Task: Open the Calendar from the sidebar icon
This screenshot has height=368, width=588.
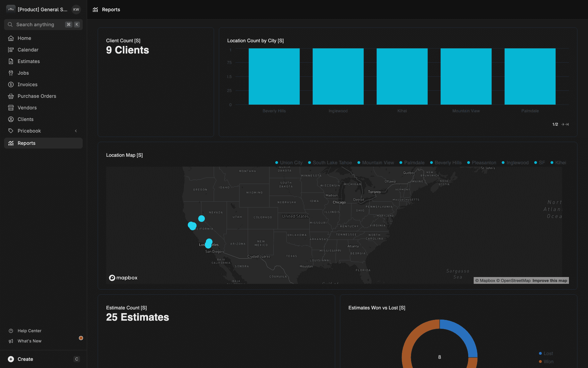Action: tap(11, 50)
